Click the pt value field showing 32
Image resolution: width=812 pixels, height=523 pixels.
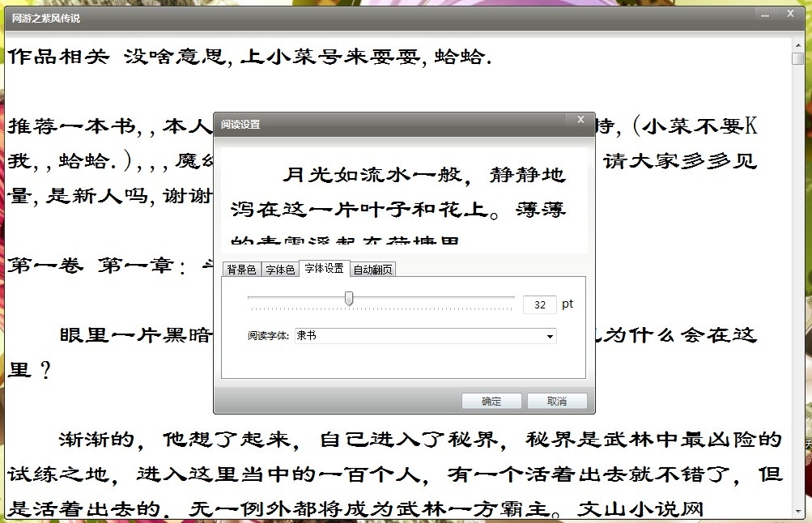[539, 304]
